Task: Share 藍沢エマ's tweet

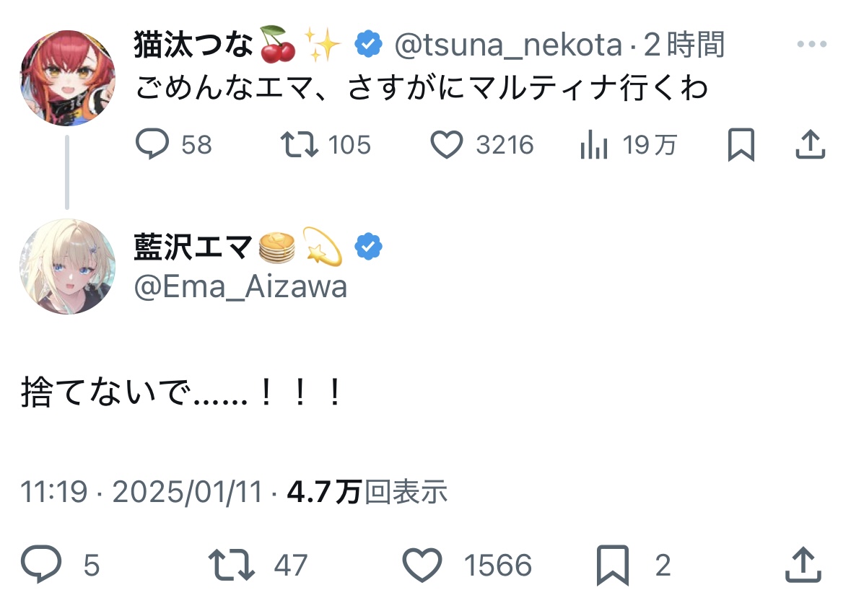Action: coord(802,566)
